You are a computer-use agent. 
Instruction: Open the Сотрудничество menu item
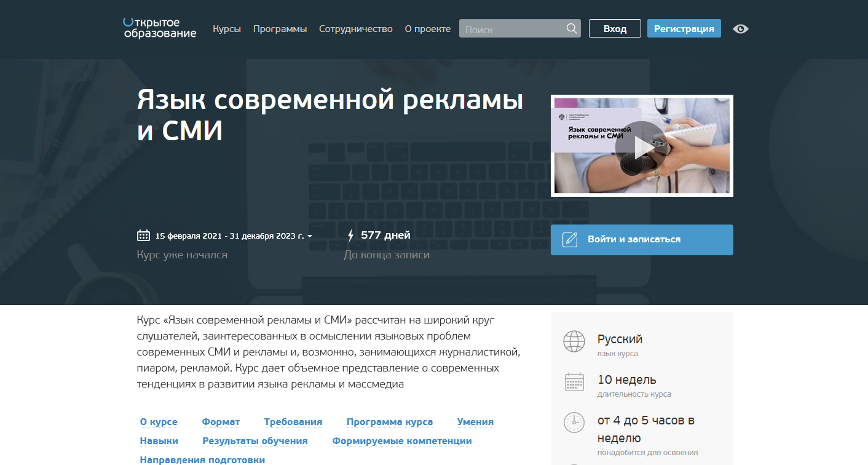point(356,28)
